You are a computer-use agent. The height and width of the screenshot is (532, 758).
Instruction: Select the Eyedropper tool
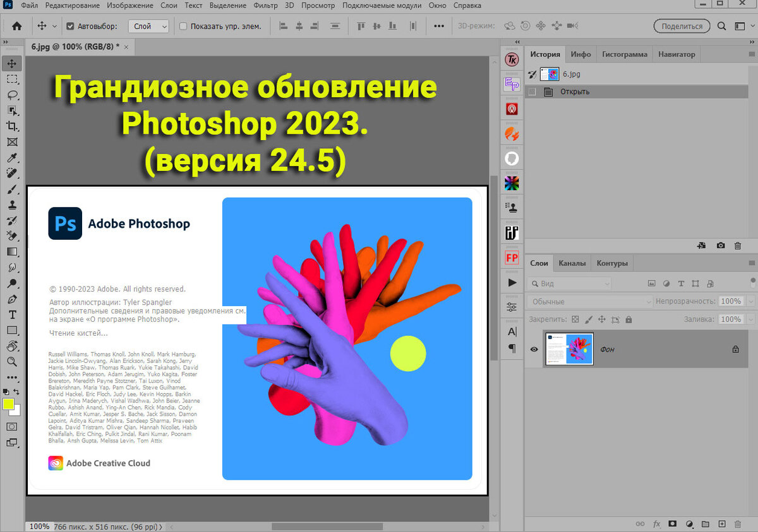pos(12,158)
